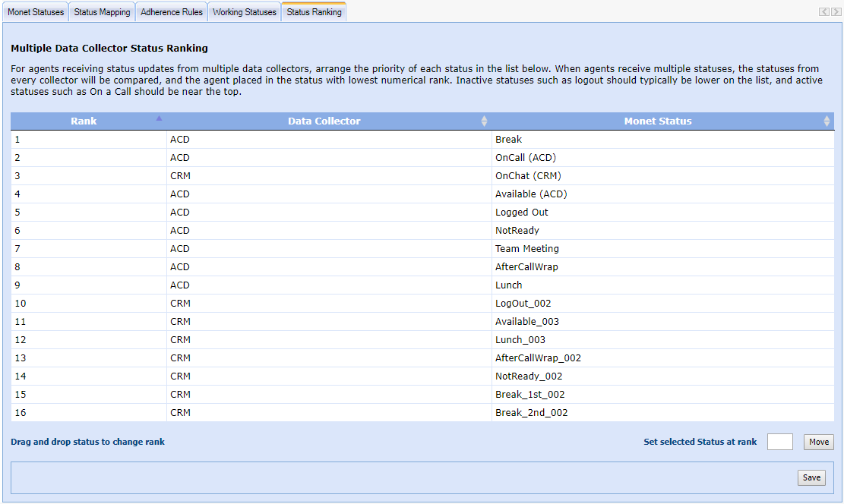Click the Monet Status column sort arrows

click(827, 121)
